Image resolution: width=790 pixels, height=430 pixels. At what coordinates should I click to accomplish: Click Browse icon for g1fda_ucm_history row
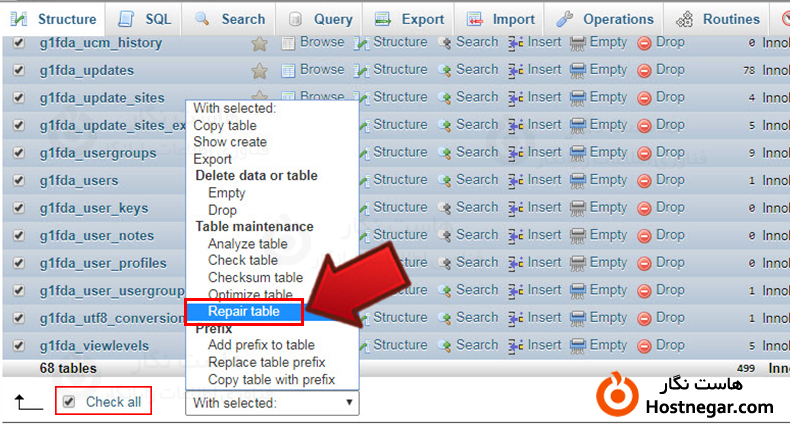288,43
